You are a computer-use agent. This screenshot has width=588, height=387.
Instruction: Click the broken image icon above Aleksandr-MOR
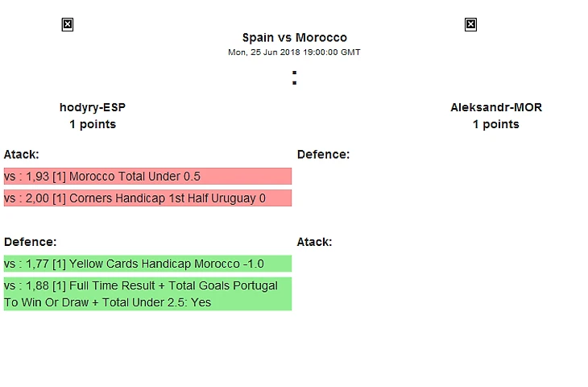(x=471, y=25)
